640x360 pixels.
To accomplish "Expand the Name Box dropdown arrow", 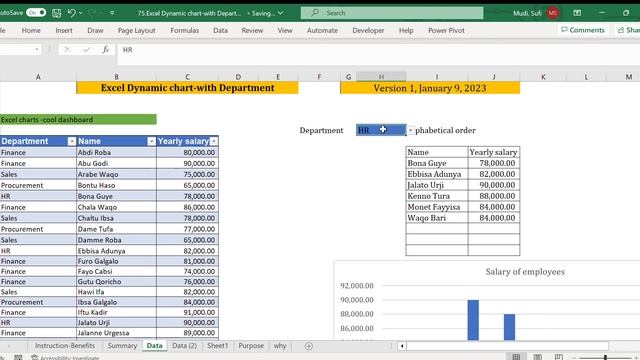I will pos(37,50).
